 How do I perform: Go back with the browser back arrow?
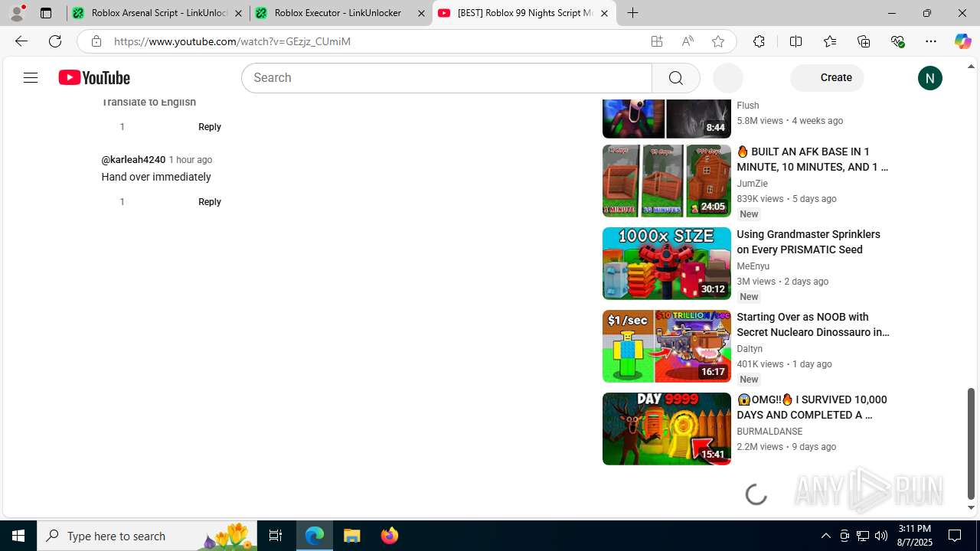click(x=21, y=41)
